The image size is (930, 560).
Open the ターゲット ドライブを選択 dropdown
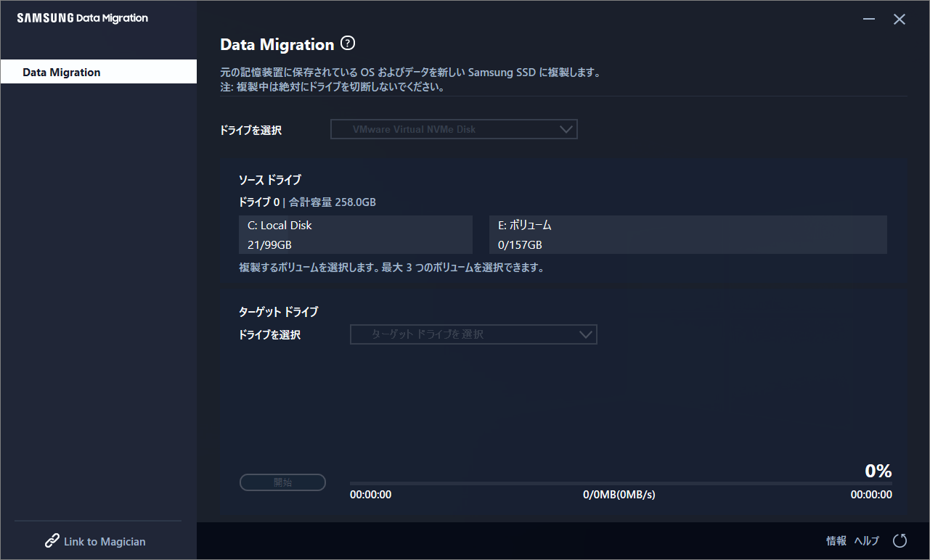[x=473, y=334]
